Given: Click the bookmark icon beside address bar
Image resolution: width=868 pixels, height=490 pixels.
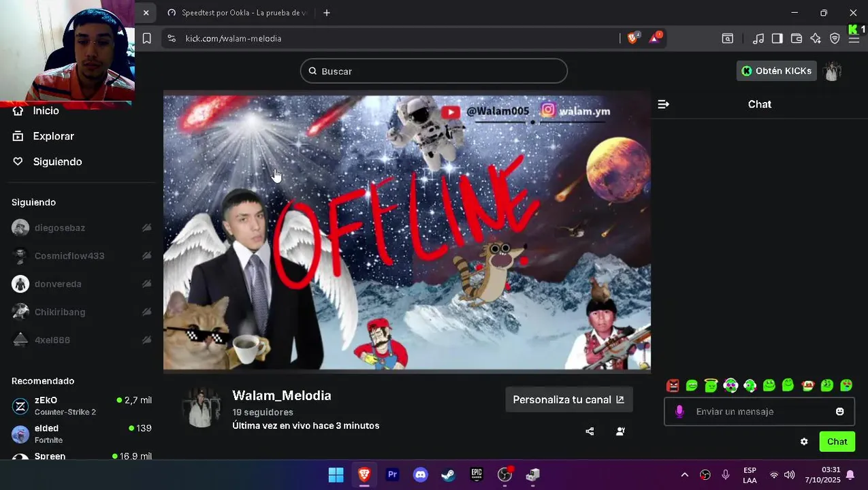Looking at the screenshot, I should [x=146, y=39].
